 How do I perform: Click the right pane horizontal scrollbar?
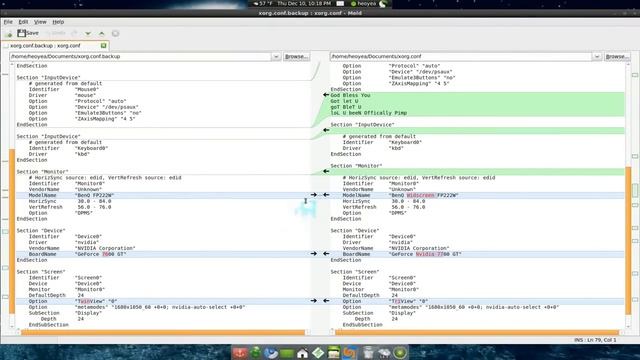pos(477,332)
